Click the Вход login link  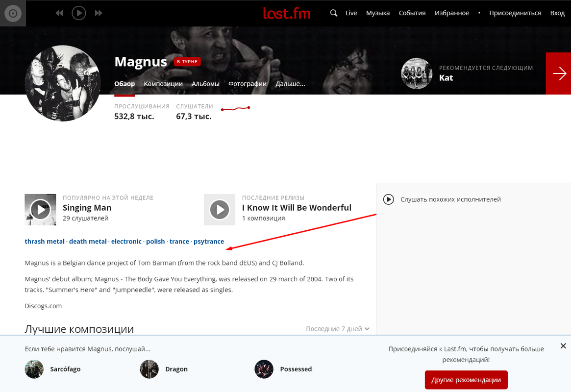557,13
